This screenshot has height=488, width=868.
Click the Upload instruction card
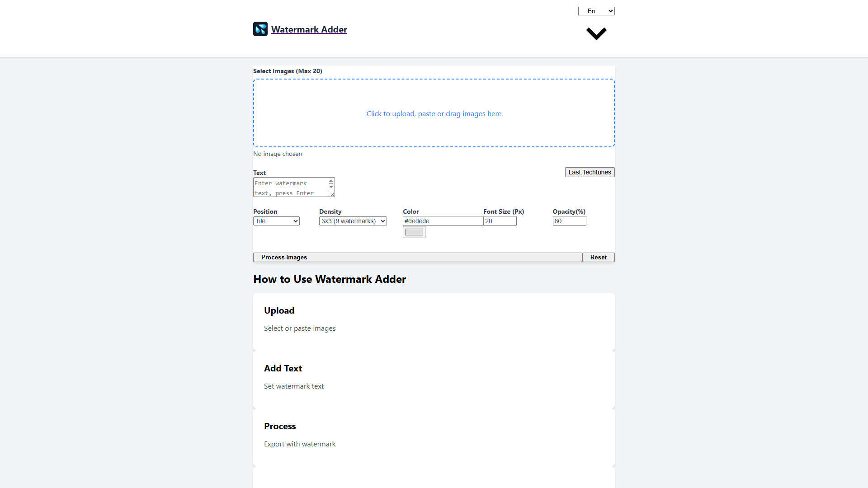click(434, 321)
